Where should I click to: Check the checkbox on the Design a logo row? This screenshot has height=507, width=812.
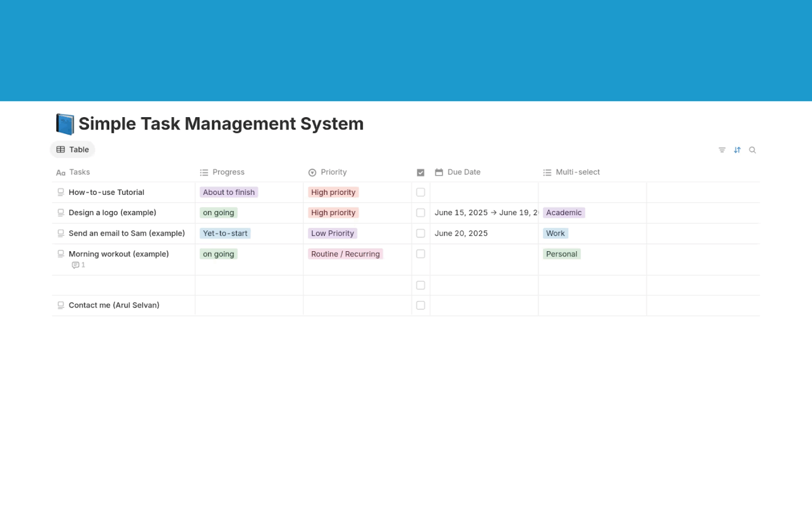[420, 212]
